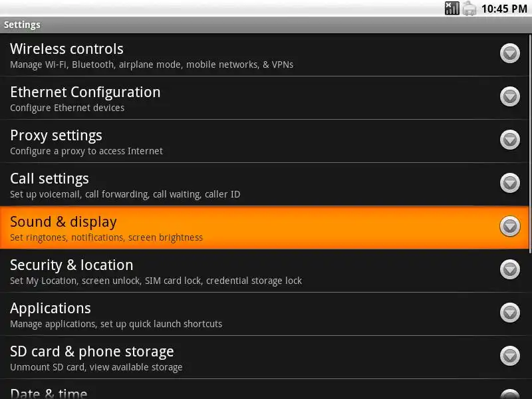The width and height of the screenshot is (532, 399).
Task: Click the battery icon in status bar
Action: tap(469, 9)
